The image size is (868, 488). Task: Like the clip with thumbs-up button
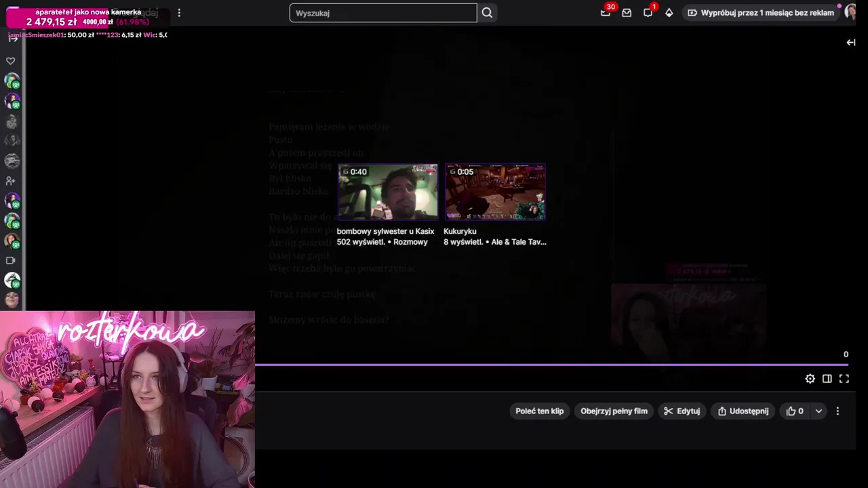(x=795, y=411)
